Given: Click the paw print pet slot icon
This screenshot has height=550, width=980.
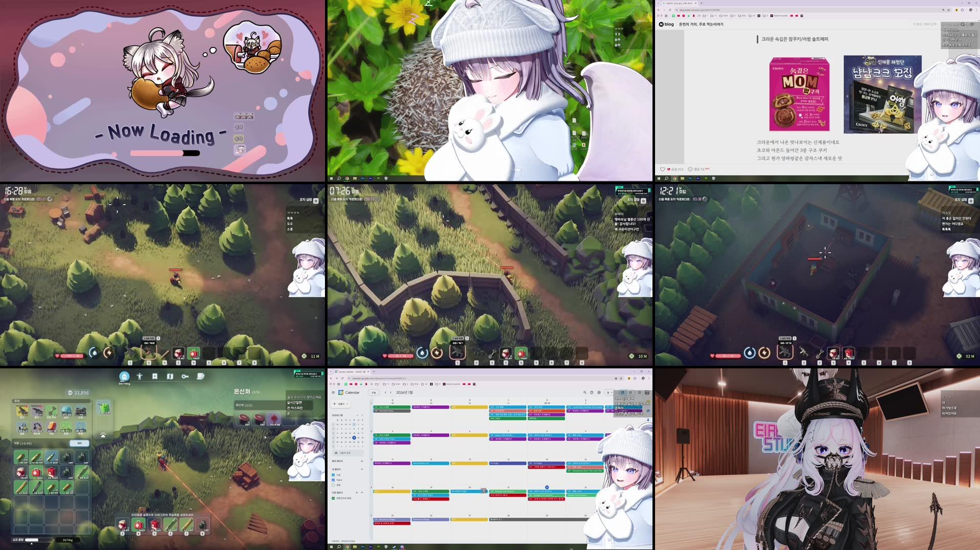Looking at the screenshot, I should tap(103, 435).
